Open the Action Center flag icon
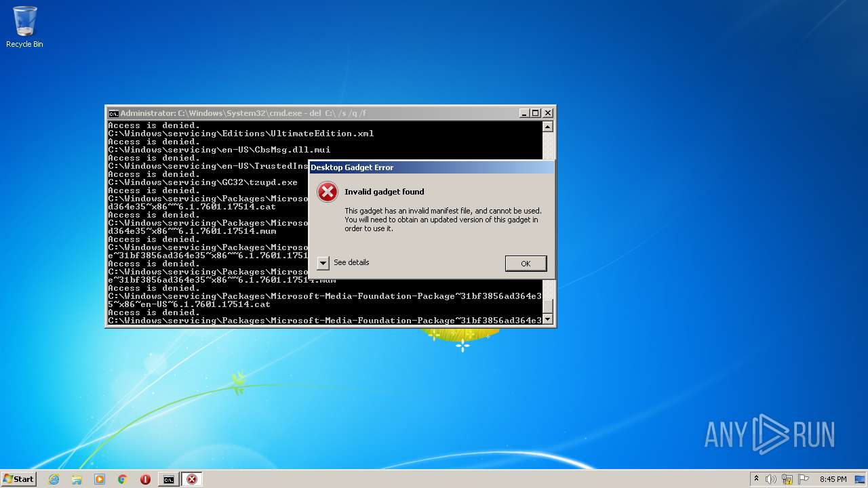This screenshot has width=868, height=488. tap(804, 479)
